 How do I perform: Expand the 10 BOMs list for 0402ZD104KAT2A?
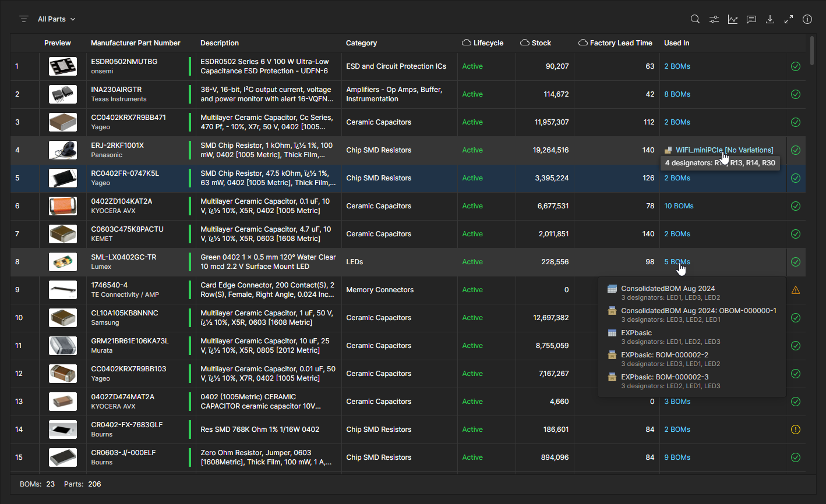pyautogui.click(x=679, y=206)
